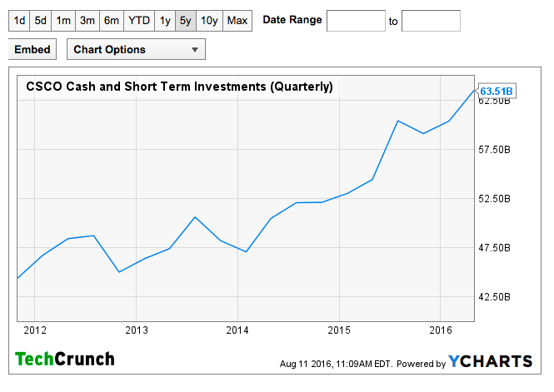The width and height of the screenshot is (554, 392).
Task: Select the 5d time range
Action: 41,20
